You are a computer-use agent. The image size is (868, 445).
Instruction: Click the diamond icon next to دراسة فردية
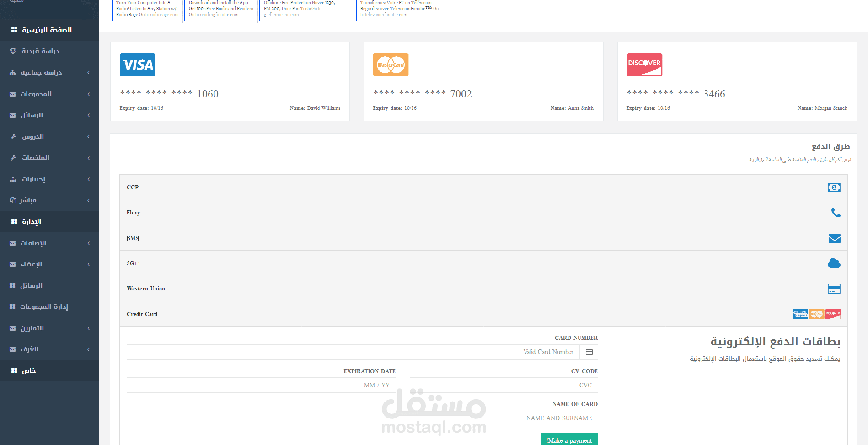(x=13, y=51)
